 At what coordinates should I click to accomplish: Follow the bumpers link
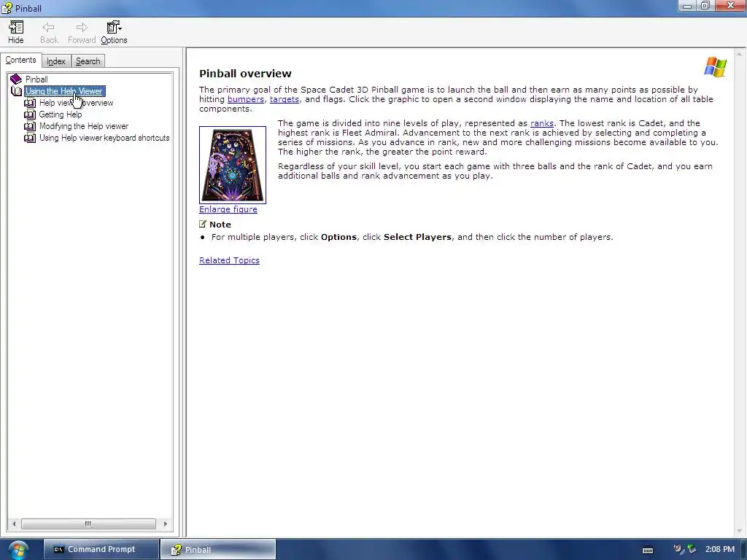[245, 99]
